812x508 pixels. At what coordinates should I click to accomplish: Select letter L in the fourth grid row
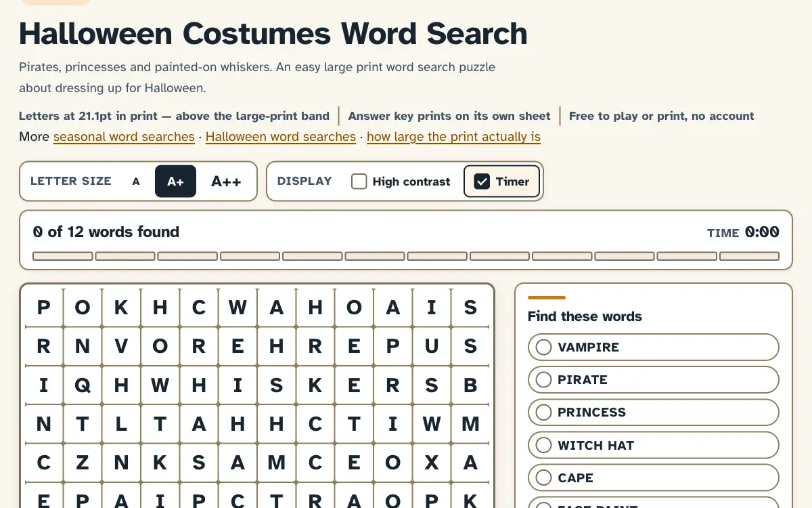pos(121,424)
